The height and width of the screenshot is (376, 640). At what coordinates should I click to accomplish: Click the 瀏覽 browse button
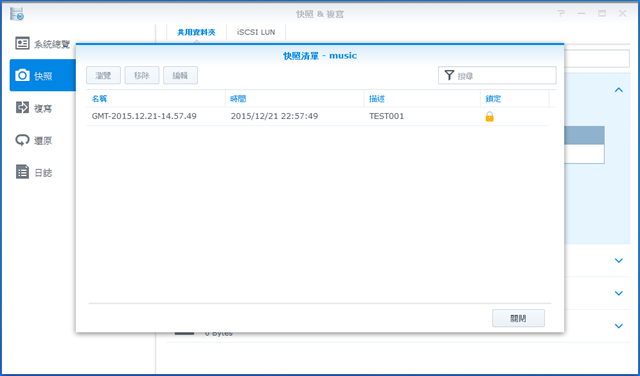coord(103,76)
